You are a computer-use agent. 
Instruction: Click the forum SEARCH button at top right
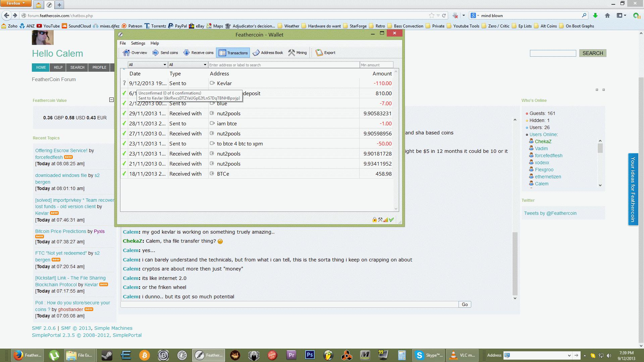pos(593,53)
